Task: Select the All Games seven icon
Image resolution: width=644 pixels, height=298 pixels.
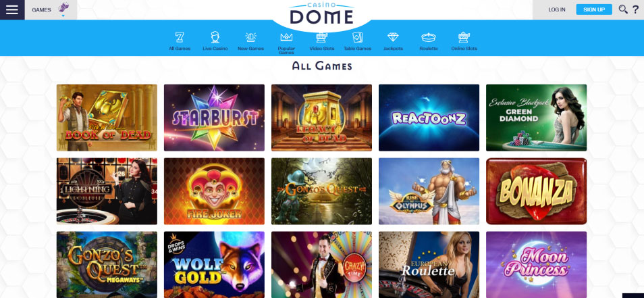Action: [x=180, y=37]
